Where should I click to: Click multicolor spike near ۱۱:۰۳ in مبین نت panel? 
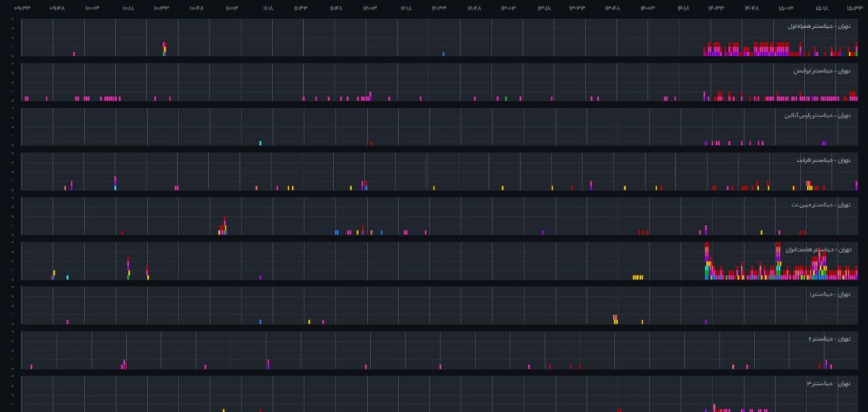(223, 226)
